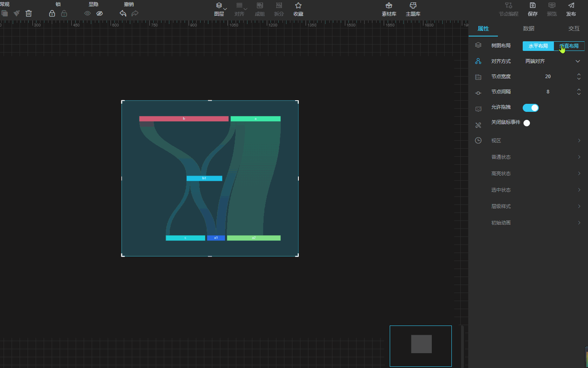Click the 节点间隔 value field 8

click(548, 92)
